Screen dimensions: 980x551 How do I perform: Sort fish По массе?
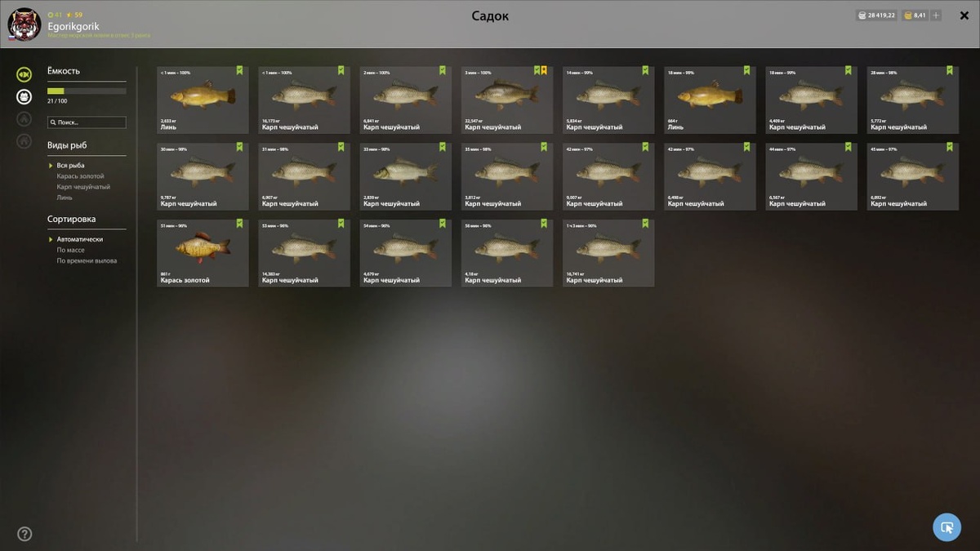pos(70,250)
